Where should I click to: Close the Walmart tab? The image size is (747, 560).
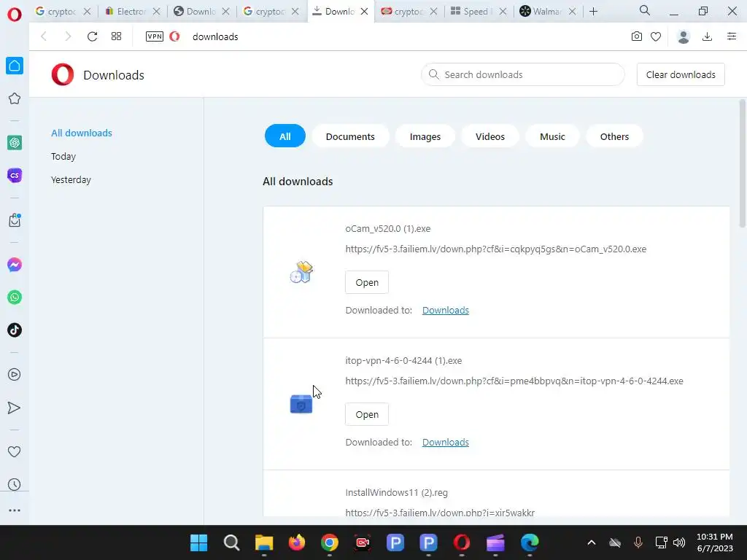tap(573, 12)
